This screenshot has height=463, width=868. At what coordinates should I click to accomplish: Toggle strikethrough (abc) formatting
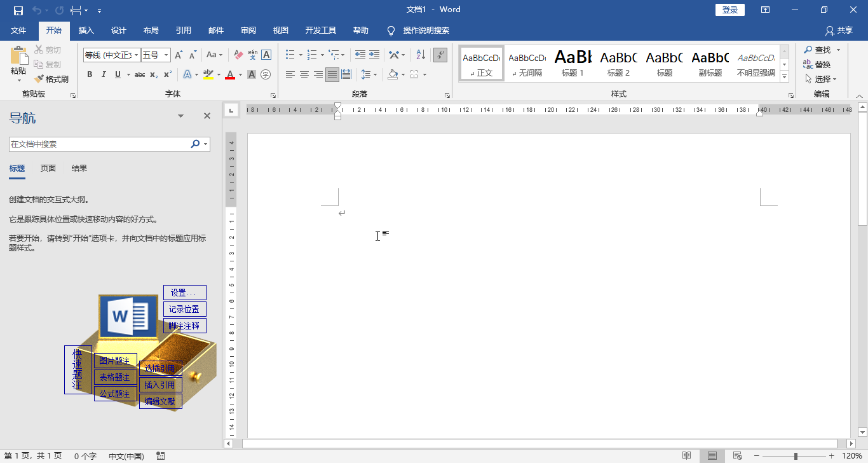pos(140,74)
